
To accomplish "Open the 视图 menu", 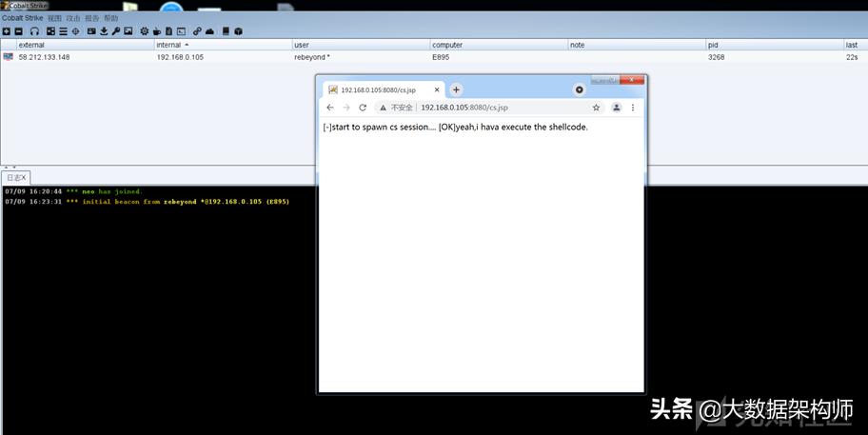I will 54,18.
